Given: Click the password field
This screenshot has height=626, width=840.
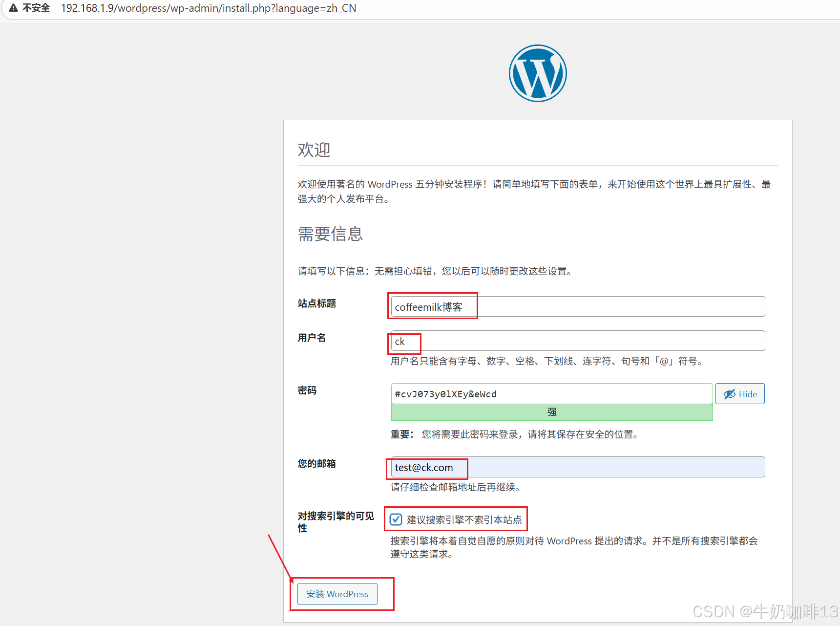Looking at the screenshot, I should pyautogui.click(x=552, y=394).
